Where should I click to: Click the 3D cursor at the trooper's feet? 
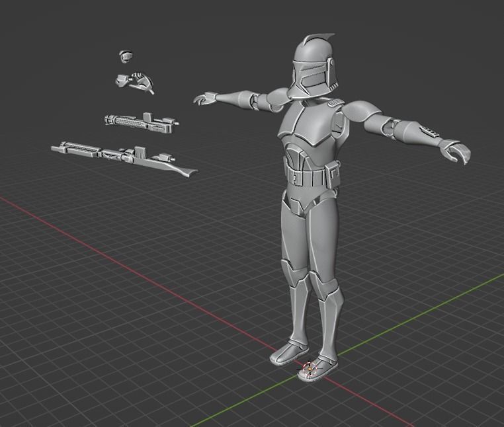tap(310, 369)
